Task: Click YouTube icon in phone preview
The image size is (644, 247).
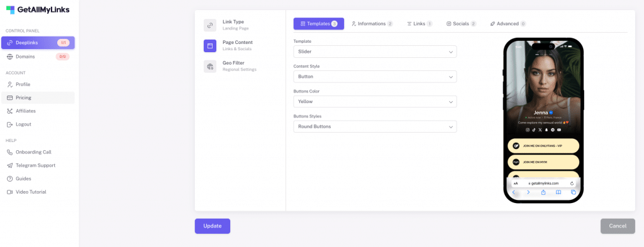Action: [x=559, y=129]
